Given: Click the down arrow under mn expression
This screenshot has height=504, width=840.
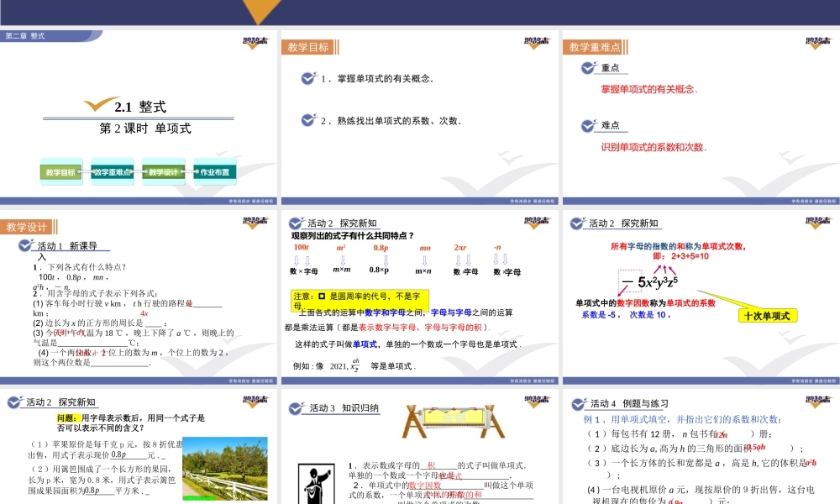Looking at the screenshot, I should pos(424,260).
